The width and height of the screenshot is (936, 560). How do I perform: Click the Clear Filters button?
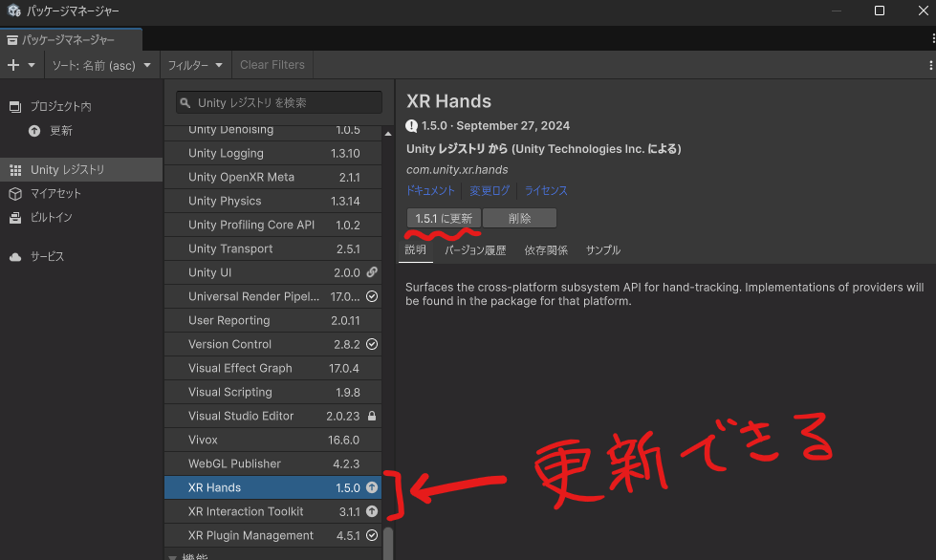(x=272, y=65)
